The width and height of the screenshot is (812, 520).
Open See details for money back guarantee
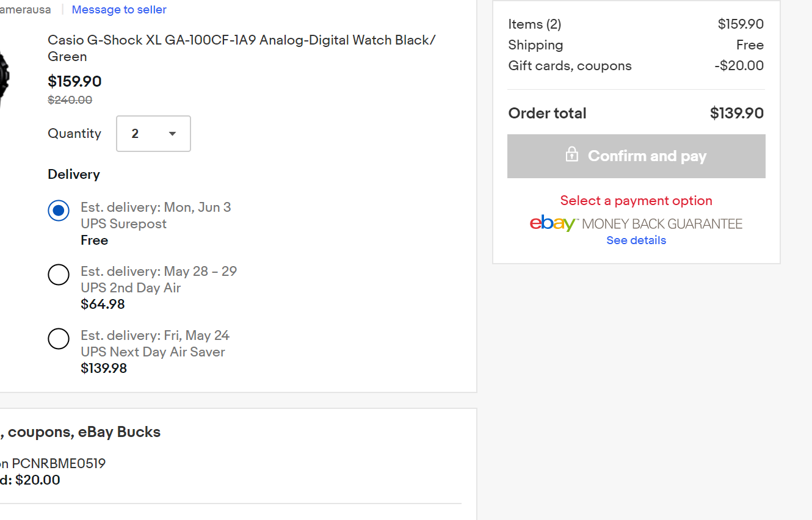[x=636, y=240]
